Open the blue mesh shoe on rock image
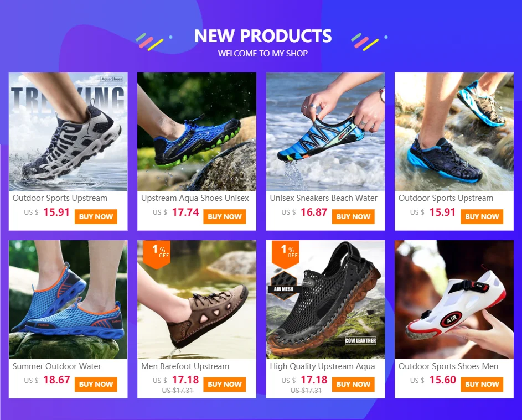 pos(197,132)
